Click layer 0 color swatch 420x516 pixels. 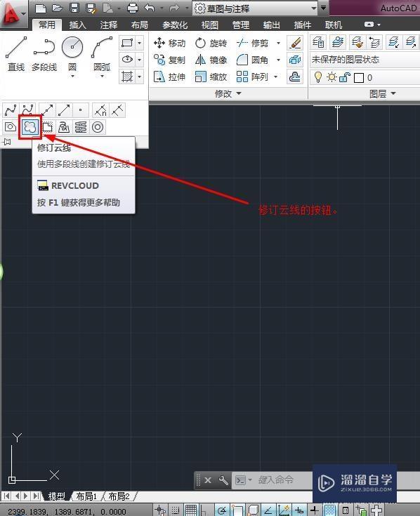pyautogui.click(x=358, y=78)
